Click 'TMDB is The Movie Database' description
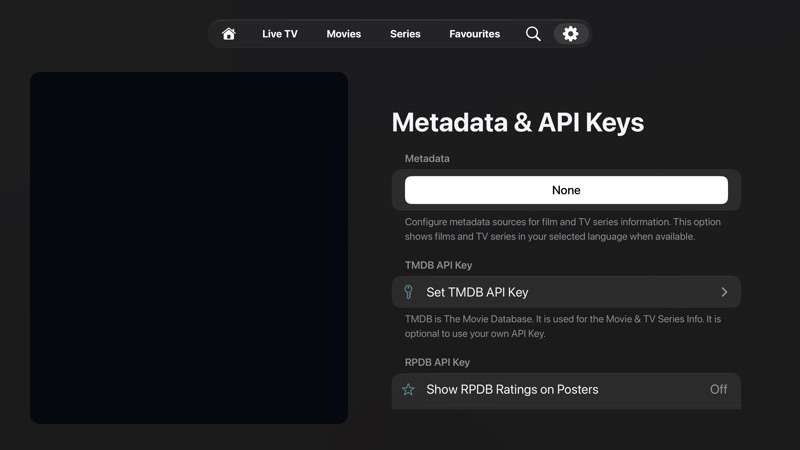The image size is (800, 450). click(563, 326)
